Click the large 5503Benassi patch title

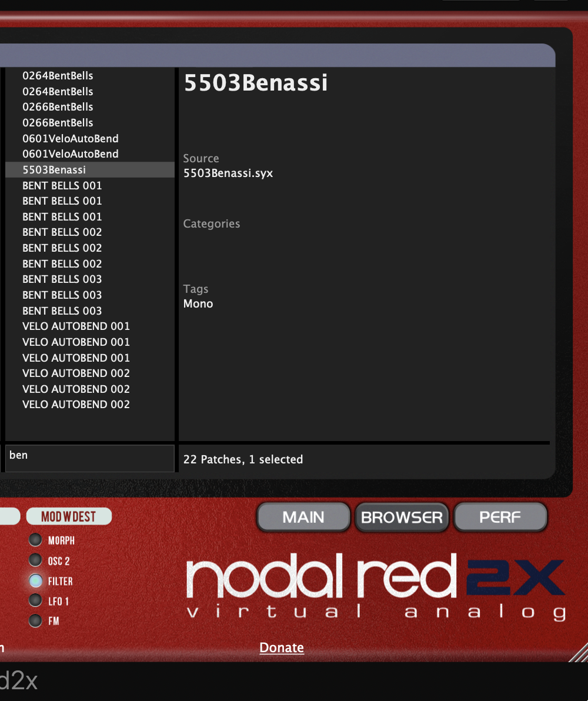click(256, 83)
